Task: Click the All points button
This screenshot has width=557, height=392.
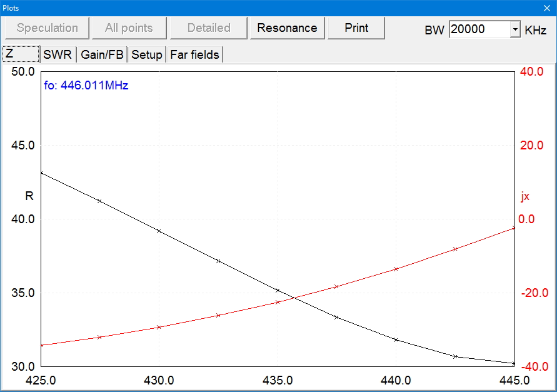Action: point(129,28)
